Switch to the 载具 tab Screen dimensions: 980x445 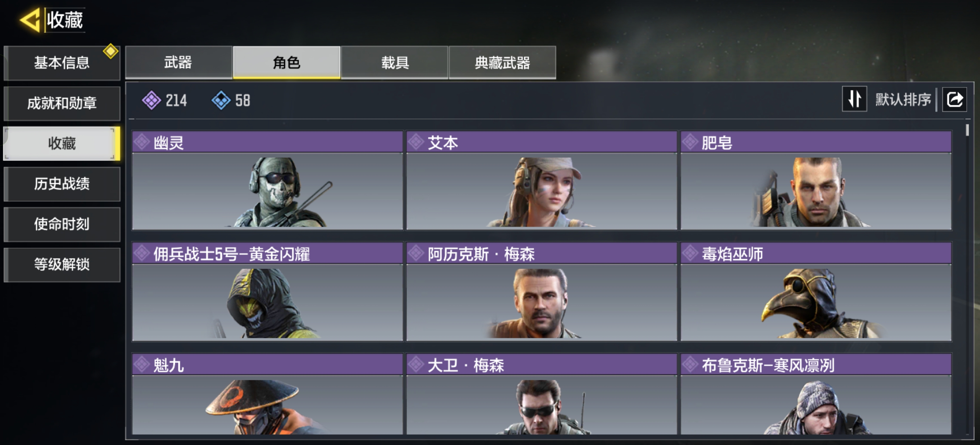pos(395,62)
